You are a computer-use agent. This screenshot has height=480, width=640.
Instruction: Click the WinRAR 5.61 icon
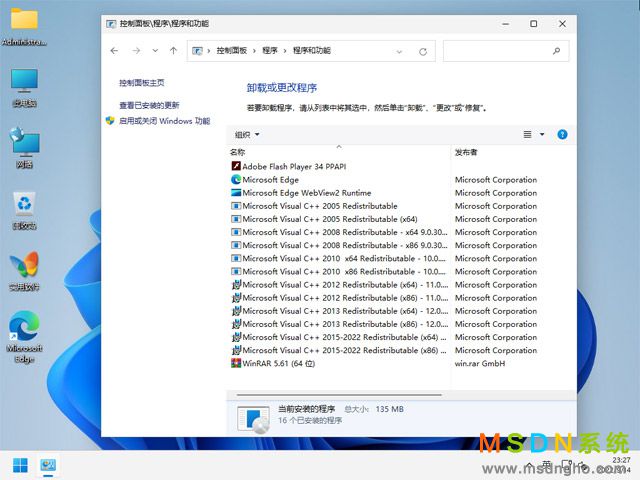coord(236,363)
